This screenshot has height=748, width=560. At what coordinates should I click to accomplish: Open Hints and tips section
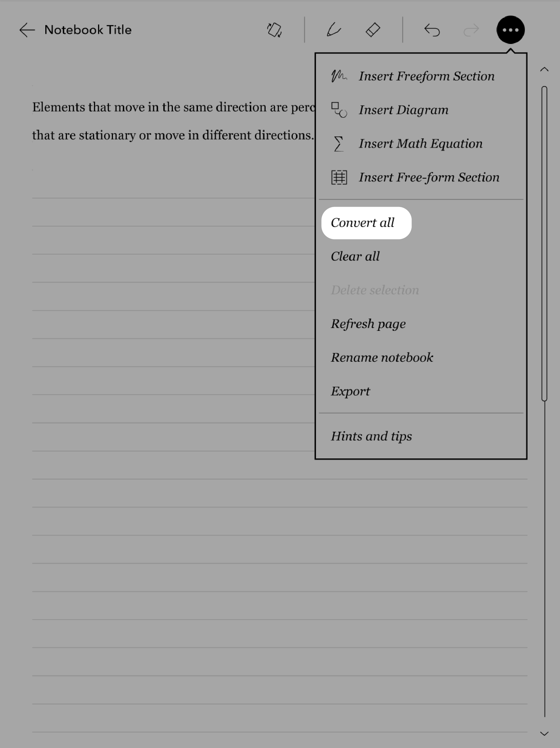point(371,436)
